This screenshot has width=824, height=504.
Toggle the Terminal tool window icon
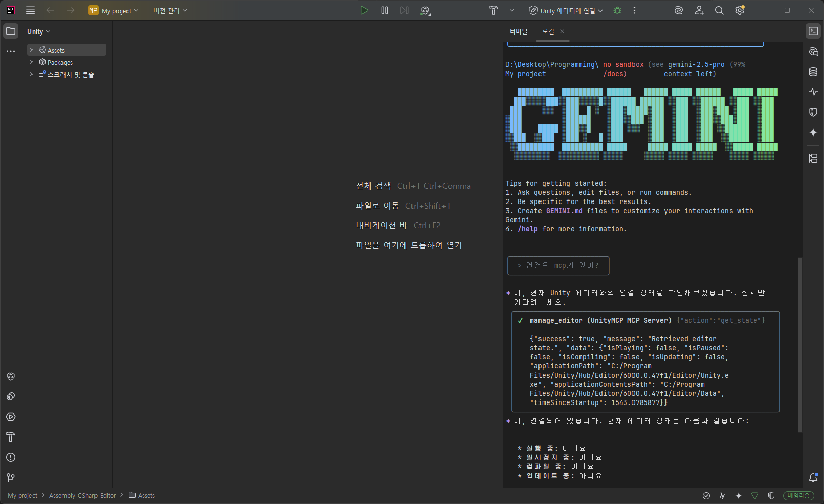(x=813, y=31)
